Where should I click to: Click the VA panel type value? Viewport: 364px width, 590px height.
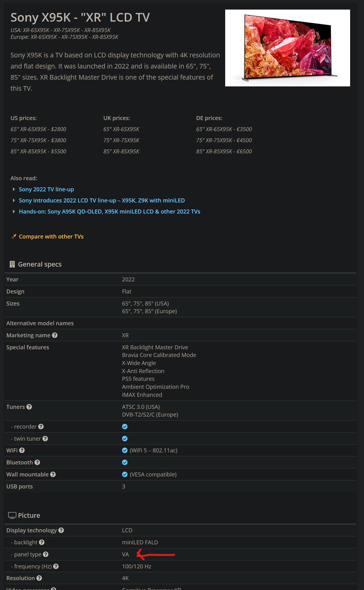(x=125, y=554)
